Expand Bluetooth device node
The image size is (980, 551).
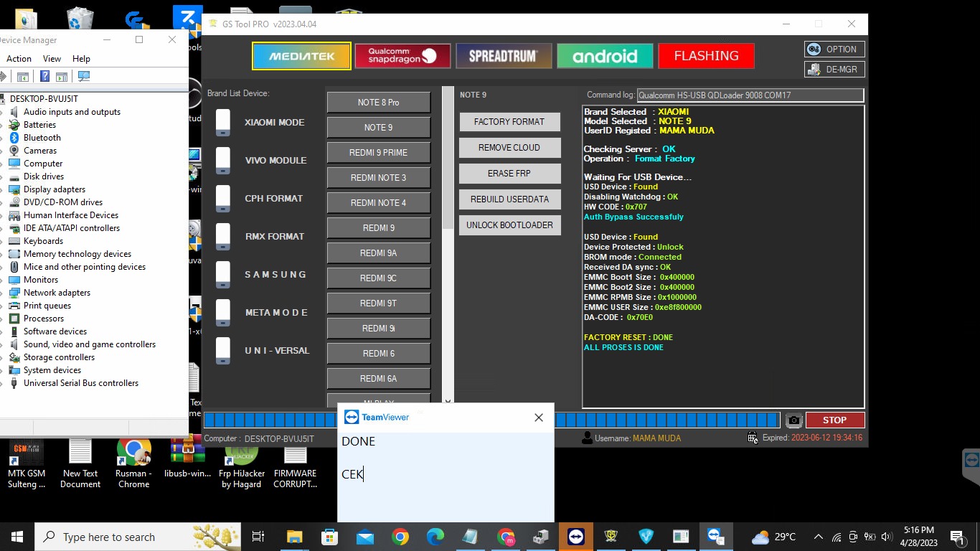tap(2, 138)
